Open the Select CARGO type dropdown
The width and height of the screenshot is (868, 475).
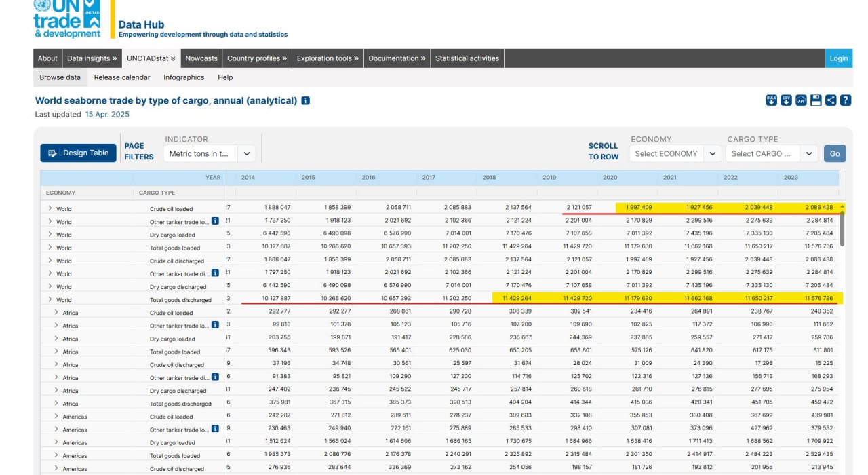772,153
